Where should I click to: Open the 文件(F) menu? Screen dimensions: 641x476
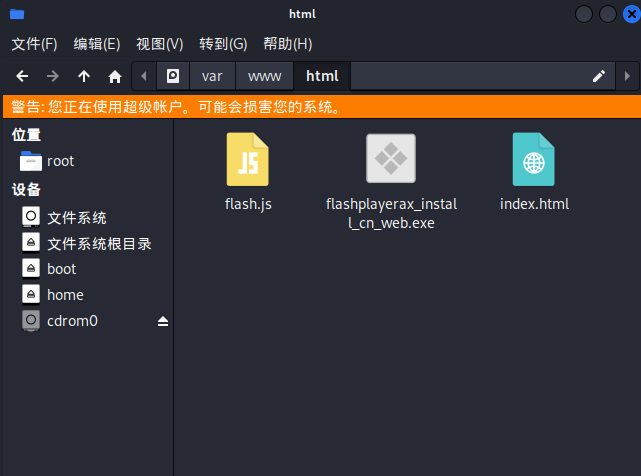coord(34,44)
